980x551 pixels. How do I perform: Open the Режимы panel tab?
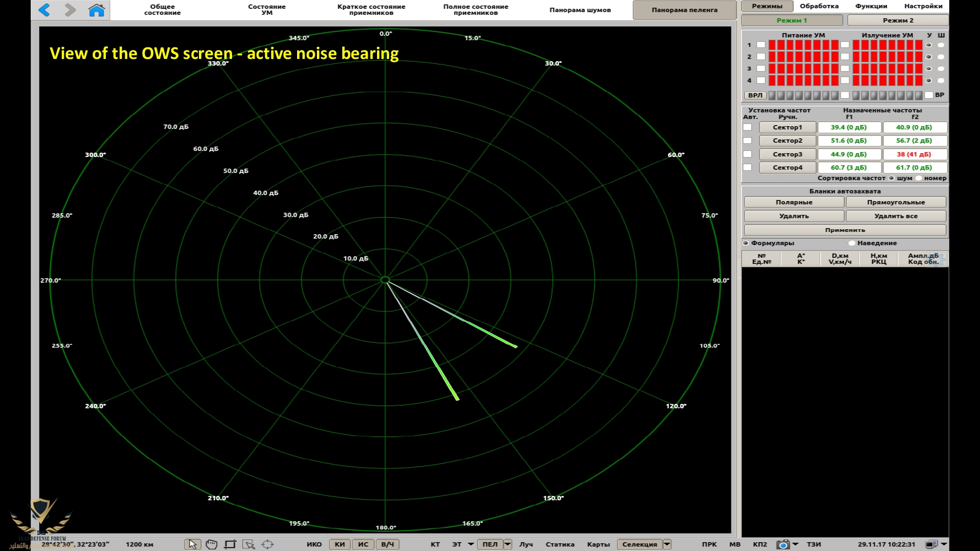(x=767, y=6)
